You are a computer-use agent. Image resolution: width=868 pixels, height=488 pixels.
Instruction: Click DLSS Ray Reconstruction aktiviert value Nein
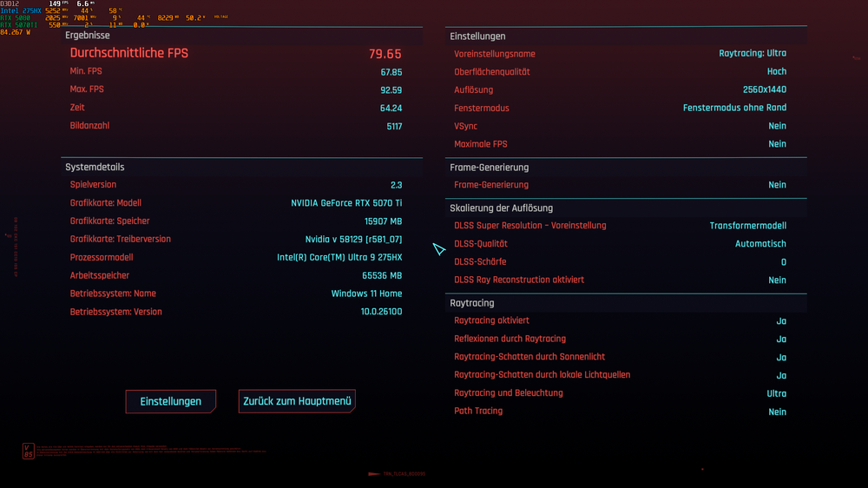click(x=777, y=280)
